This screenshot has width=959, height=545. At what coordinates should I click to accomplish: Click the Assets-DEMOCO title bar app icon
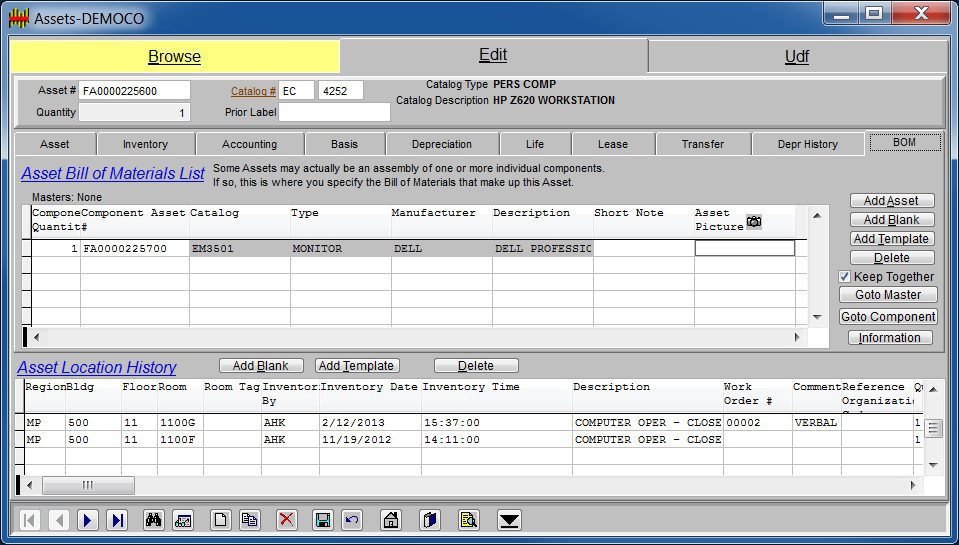click(18, 18)
